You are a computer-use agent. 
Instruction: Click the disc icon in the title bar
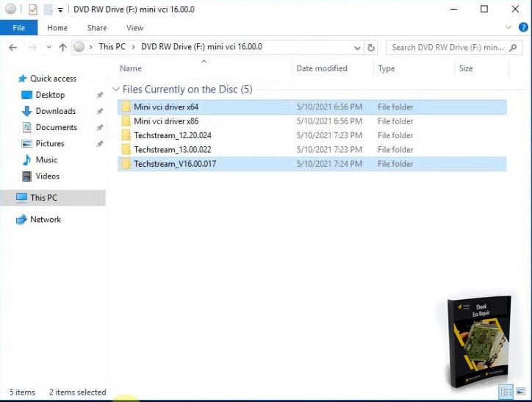(x=10, y=9)
